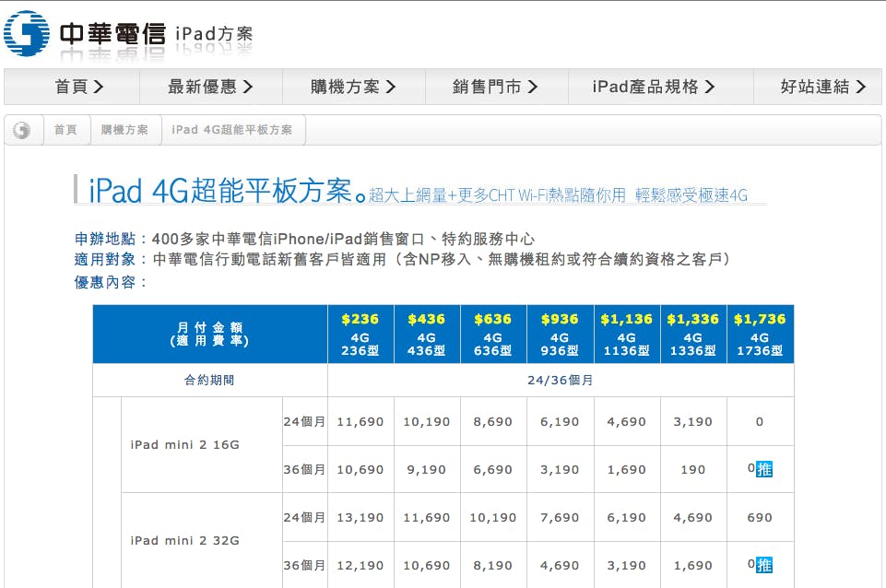Screen dimensions: 886x588
Task: Click the 24/36個月 contract period cell
Action: point(561,380)
